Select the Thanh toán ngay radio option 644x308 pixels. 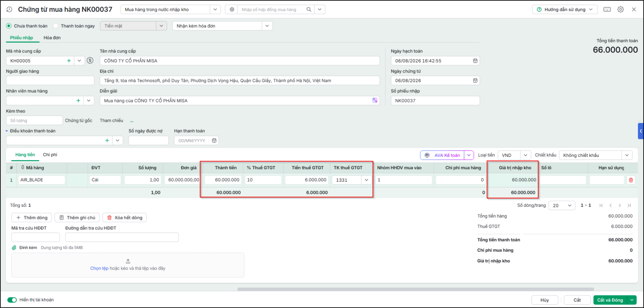(56, 26)
